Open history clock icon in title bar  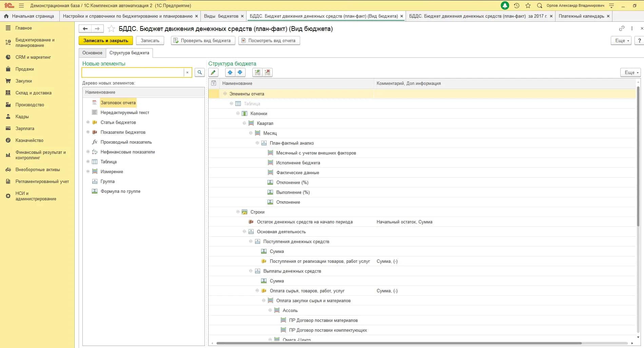pos(516,5)
